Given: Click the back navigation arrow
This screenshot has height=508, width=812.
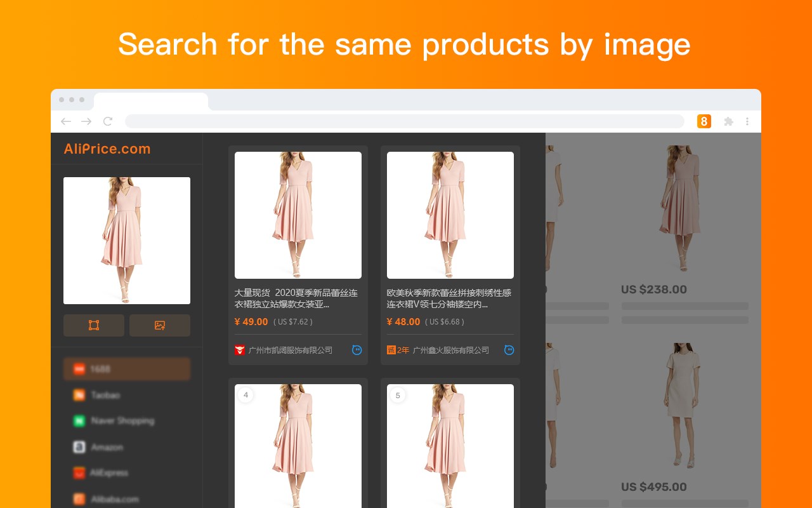Looking at the screenshot, I should click(x=65, y=121).
